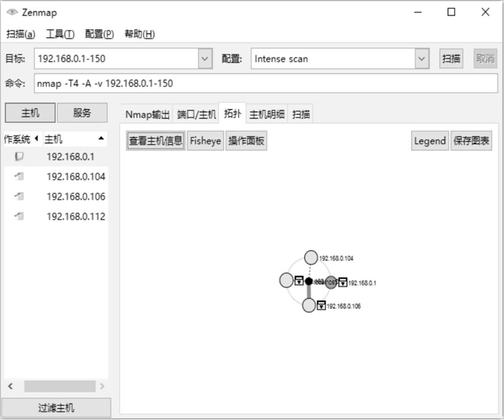Select host 192.168.0.106 in the list
This screenshot has height=420, width=504.
pyautogui.click(x=56, y=196)
